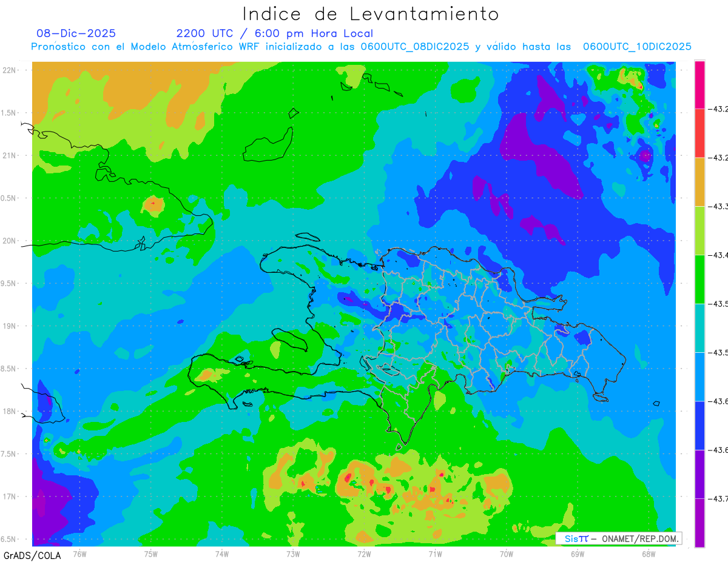This screenshot has height=562, width=728.
Task: Pick the violet swatch in the colorbar
Action: point(699,473)
